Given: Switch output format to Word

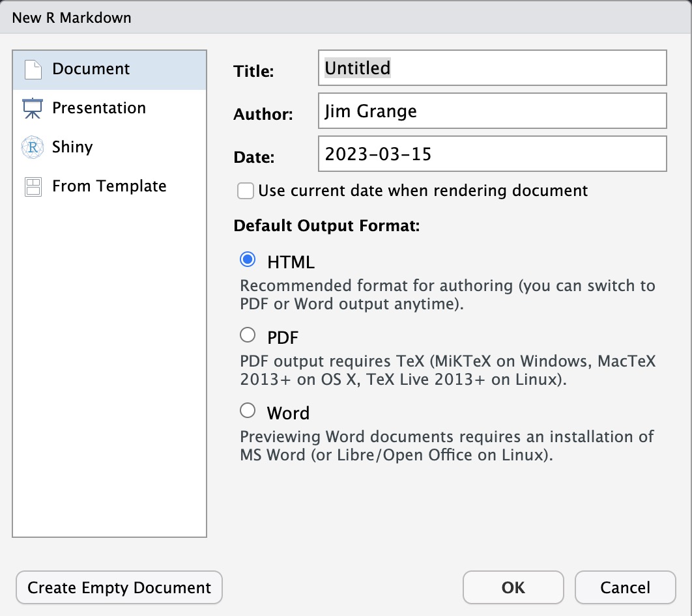Looking at the screenshot, I should click(x=248, y=410).
